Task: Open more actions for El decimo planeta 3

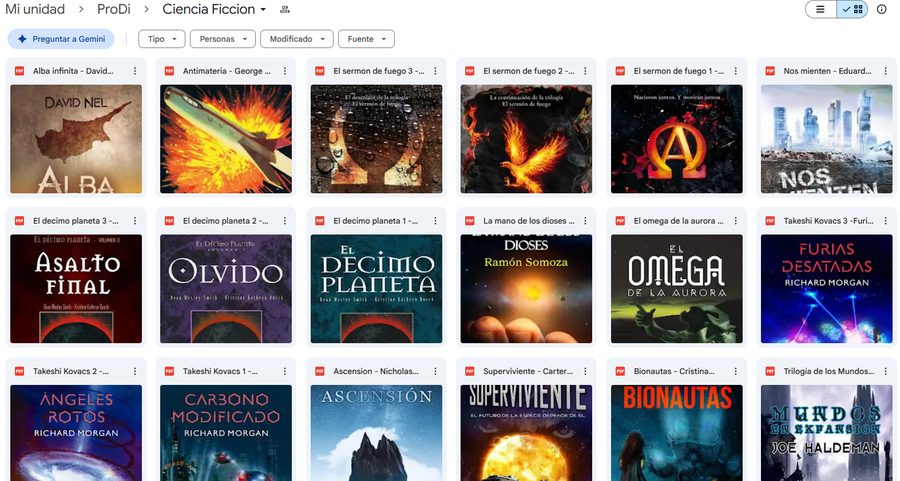Action: pyautogui.click(x=135, y=221)
